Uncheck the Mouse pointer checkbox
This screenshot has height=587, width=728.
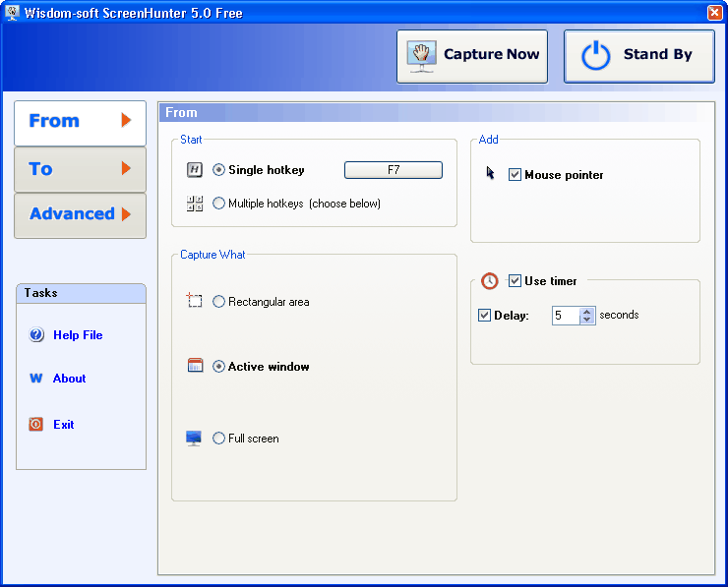click(515, 175)
